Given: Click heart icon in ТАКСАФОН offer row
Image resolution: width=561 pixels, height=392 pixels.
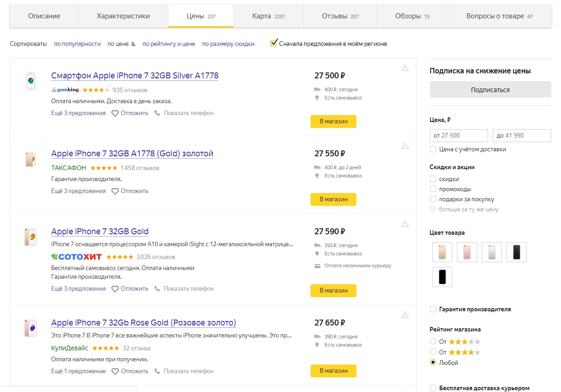Looking at the screenshot, I should click(x=115, y=191).
